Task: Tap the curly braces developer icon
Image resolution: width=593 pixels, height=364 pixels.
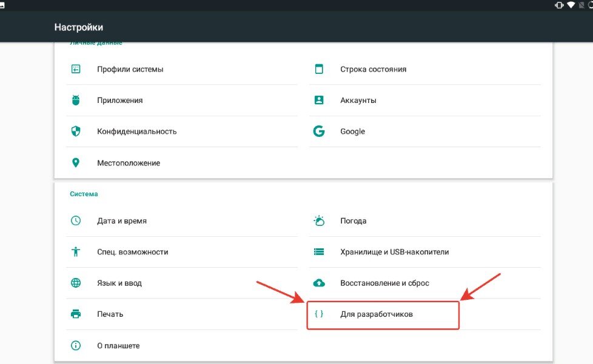Action: pos(319,314)
